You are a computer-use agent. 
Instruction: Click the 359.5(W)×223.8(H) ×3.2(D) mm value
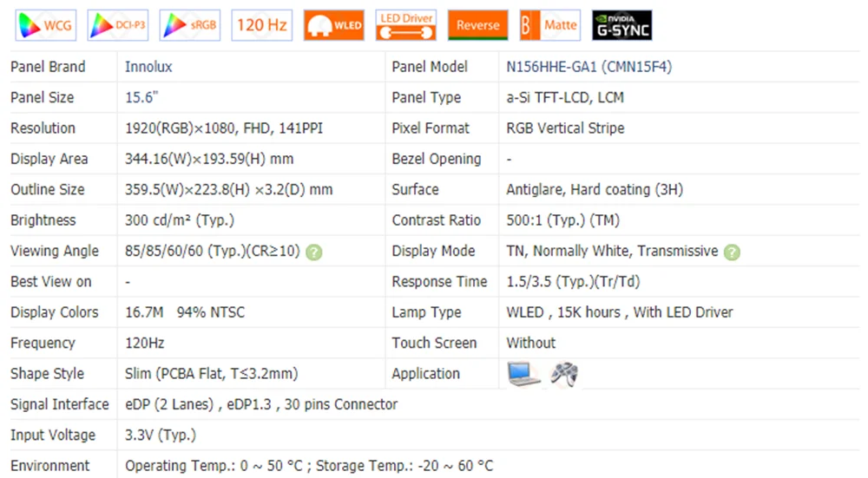pos(228,190)
